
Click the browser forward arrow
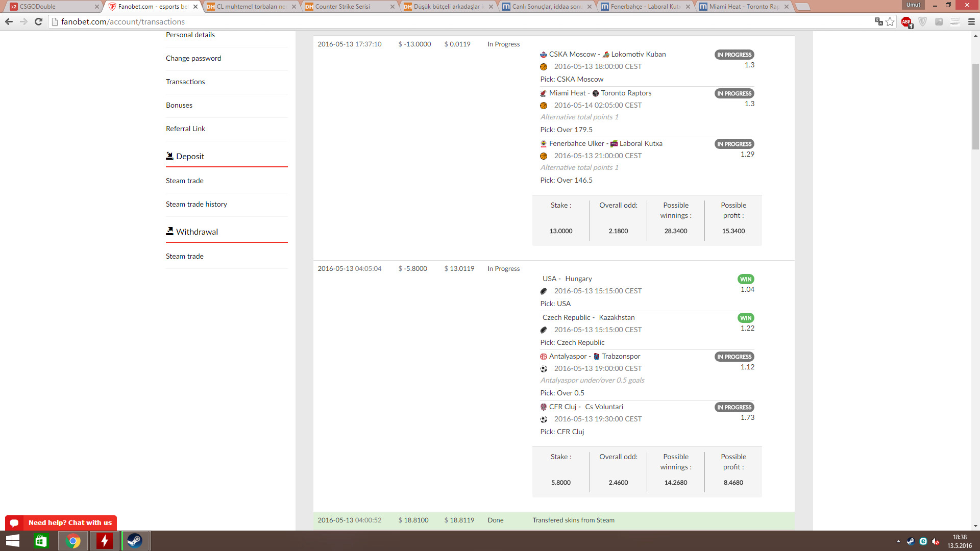[23, 21]
